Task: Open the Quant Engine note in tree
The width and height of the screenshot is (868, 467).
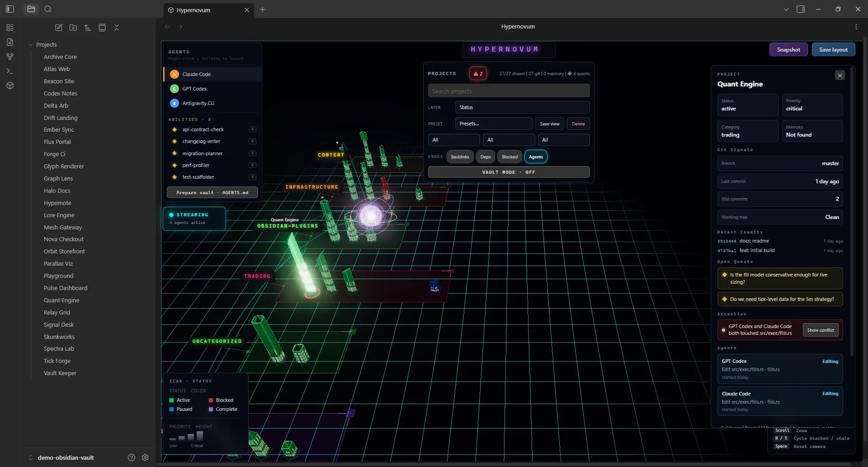Action: pos(61,300)
